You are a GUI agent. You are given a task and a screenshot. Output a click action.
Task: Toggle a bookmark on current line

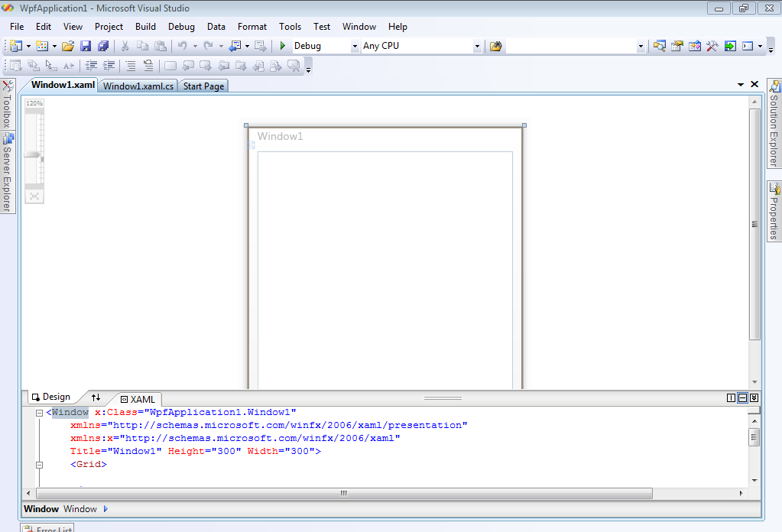(x=170, y=65)
